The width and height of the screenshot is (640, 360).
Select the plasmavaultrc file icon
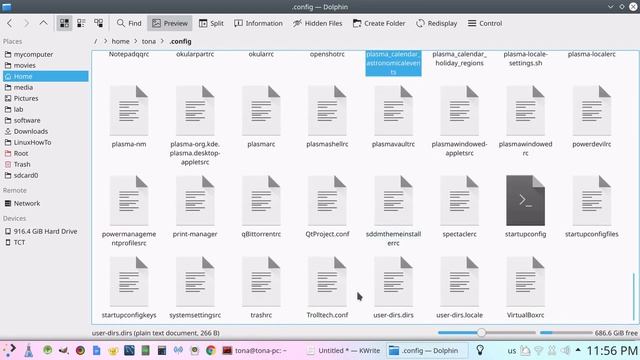tap(393, 111)
